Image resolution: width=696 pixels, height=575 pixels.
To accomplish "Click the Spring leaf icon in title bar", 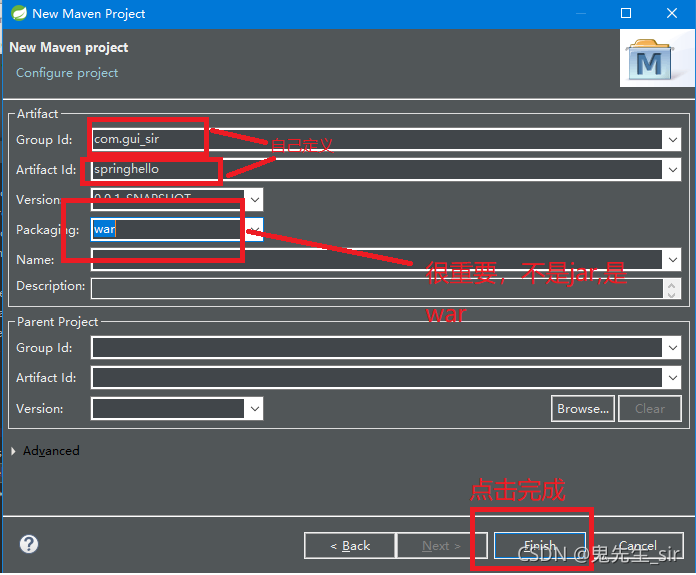I will [x=19, y=13].
